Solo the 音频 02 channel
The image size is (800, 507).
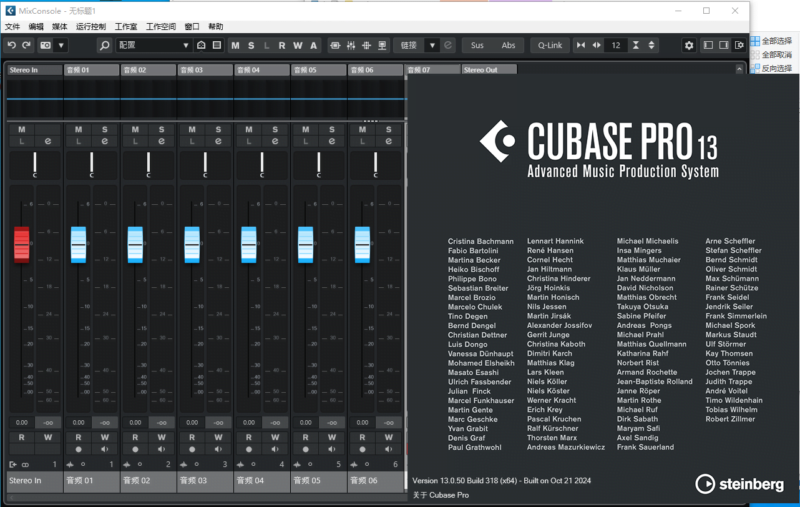pyautogui.click(x=161, y=130)
